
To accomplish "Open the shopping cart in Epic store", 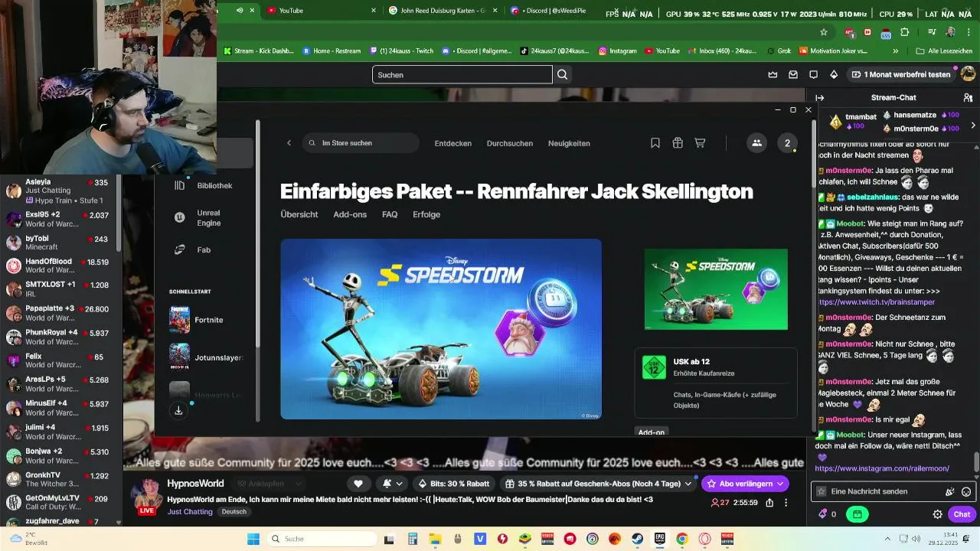I will (x=700, y=143).
